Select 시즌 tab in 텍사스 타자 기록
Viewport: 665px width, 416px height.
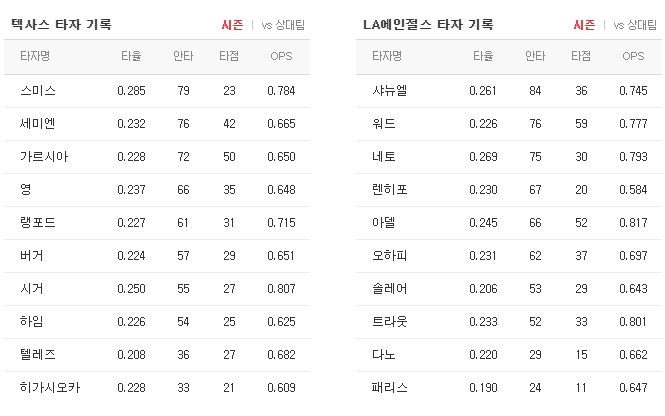tap(232, 25)
